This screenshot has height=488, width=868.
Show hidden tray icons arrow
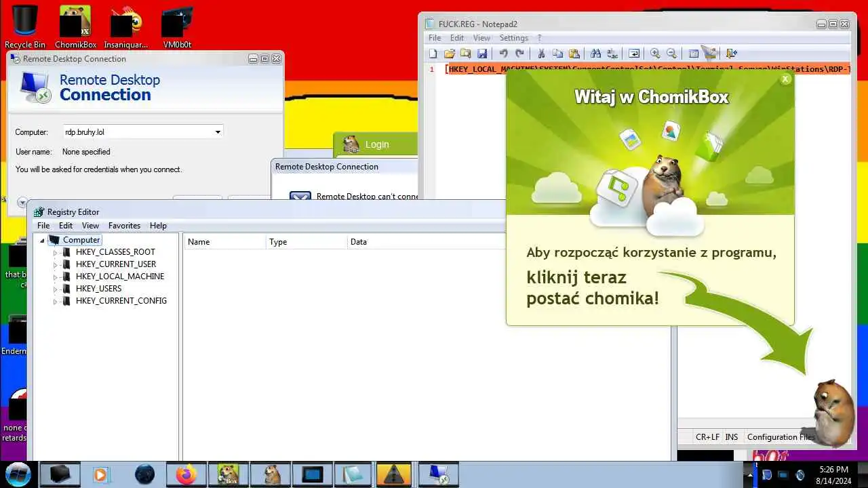tap(750, 474)
